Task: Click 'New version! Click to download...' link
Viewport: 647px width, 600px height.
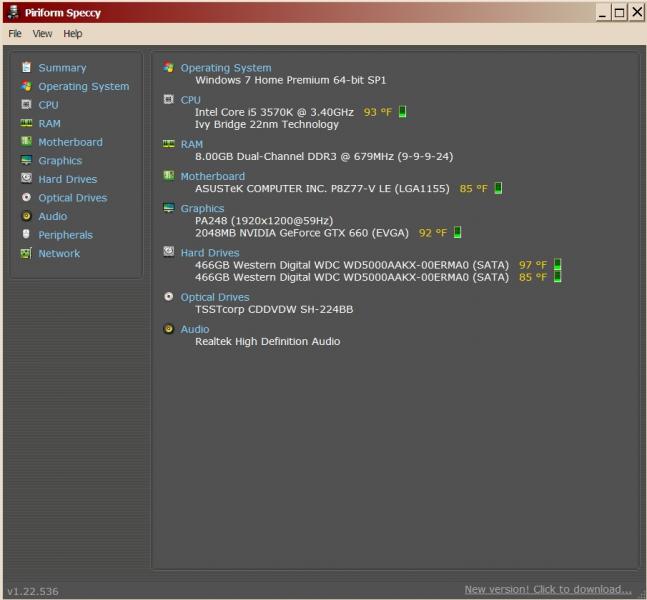Action: [548, 589]
